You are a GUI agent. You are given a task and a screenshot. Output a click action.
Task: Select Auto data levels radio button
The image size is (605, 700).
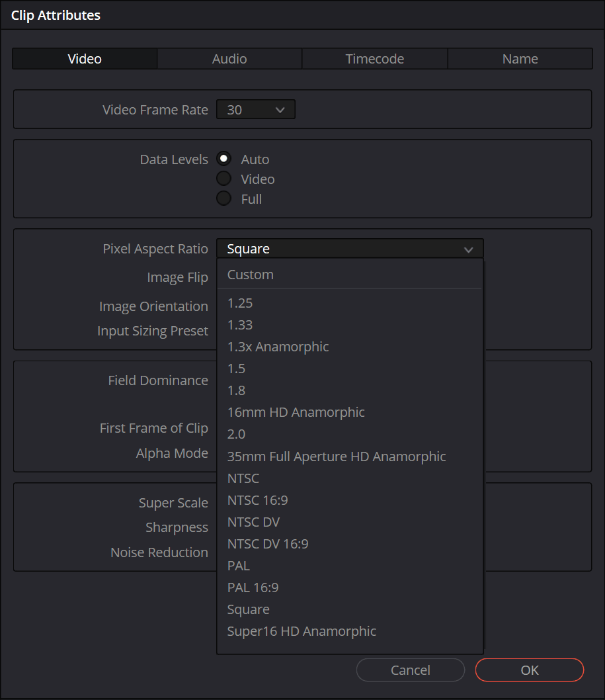pyautogui.click(x=225, y=159)
